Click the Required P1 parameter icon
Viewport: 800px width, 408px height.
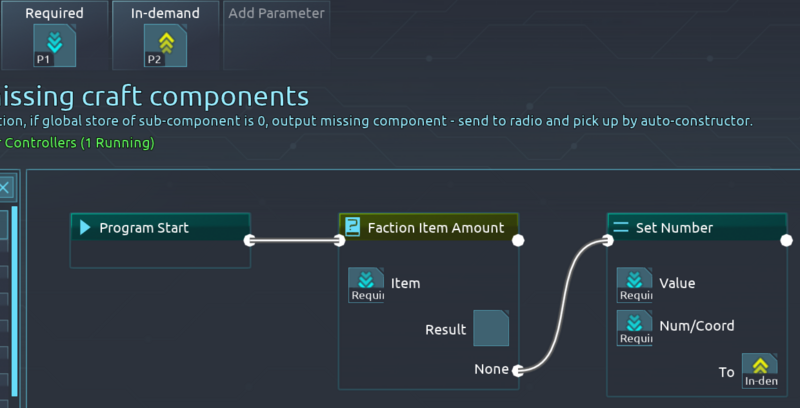[x=54, y=46]
